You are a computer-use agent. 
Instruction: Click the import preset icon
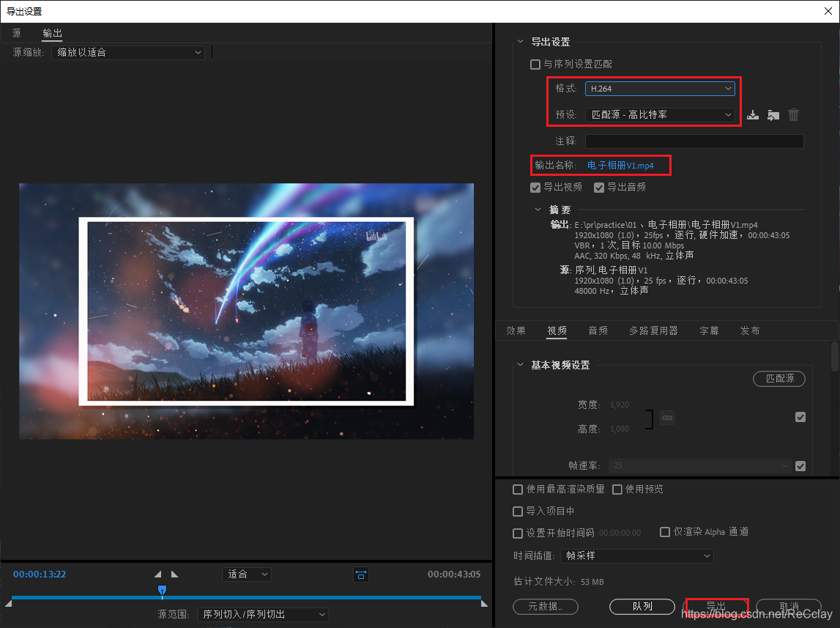773,114
